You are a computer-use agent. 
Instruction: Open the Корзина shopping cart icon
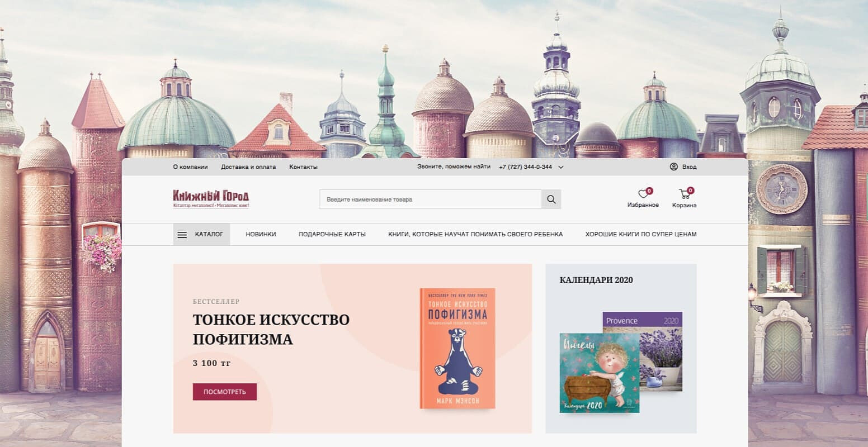click(685, 194)
